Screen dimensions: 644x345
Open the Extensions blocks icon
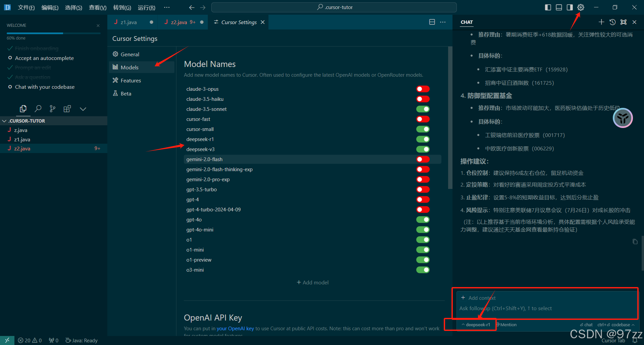(67, 109)
